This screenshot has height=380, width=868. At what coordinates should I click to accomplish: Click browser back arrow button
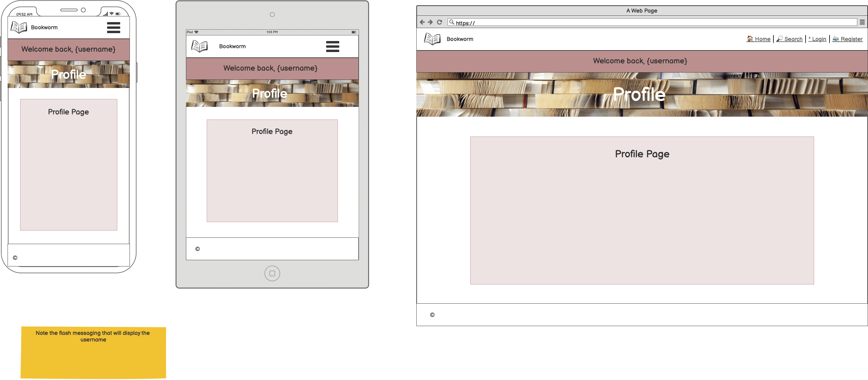pos(422,22)
